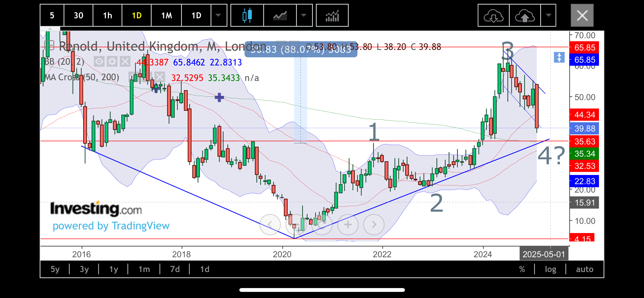Screen dimensions: 644x298
Task: Zoom out the chart with minus button
Action: pyautogui.click(x=296, y=225)
